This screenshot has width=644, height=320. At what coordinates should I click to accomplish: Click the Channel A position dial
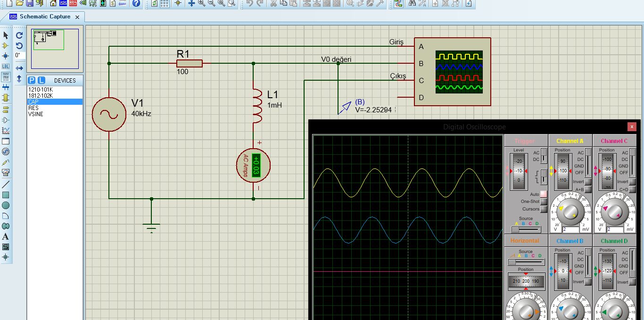tap(563, 171)
